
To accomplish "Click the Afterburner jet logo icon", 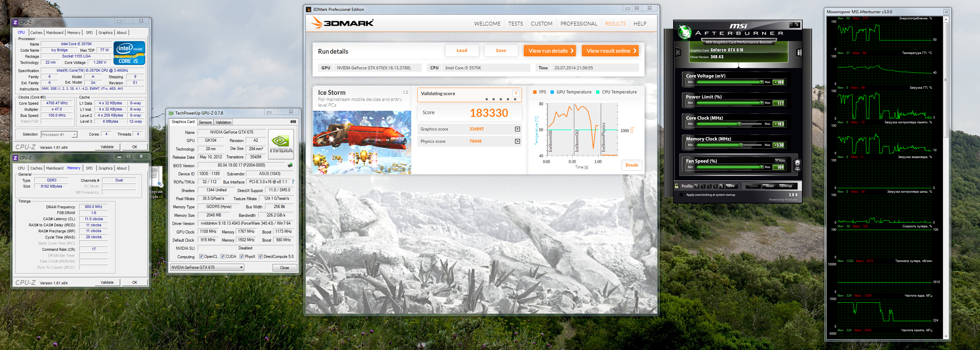I will (684, 32).
